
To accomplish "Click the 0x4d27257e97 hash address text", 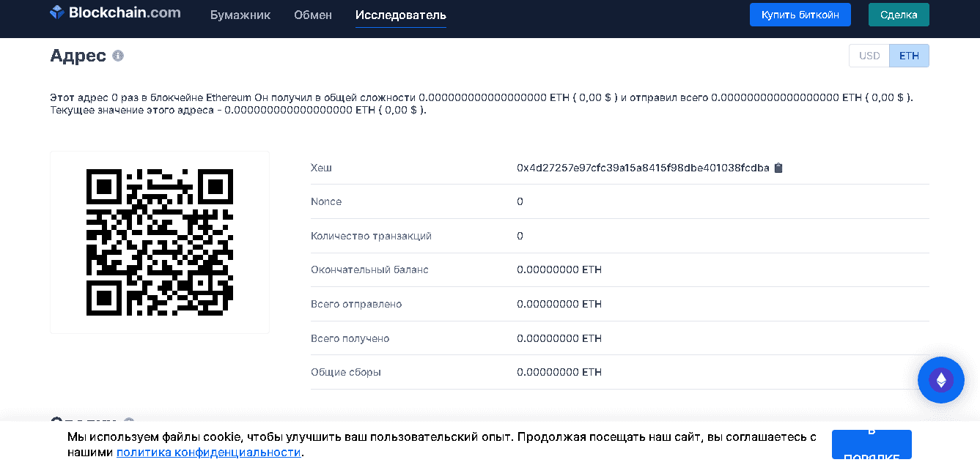I will point(642,168).
